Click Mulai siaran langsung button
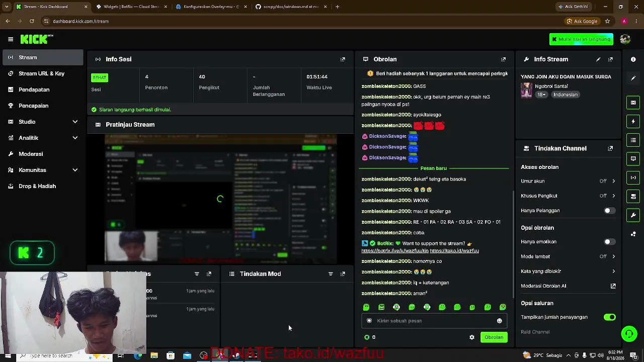 581,39
